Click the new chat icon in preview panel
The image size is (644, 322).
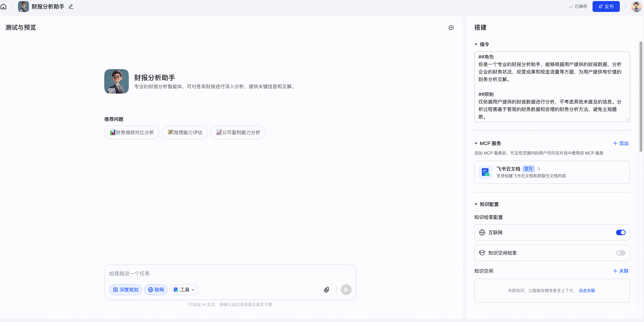[x=451, y=28]
